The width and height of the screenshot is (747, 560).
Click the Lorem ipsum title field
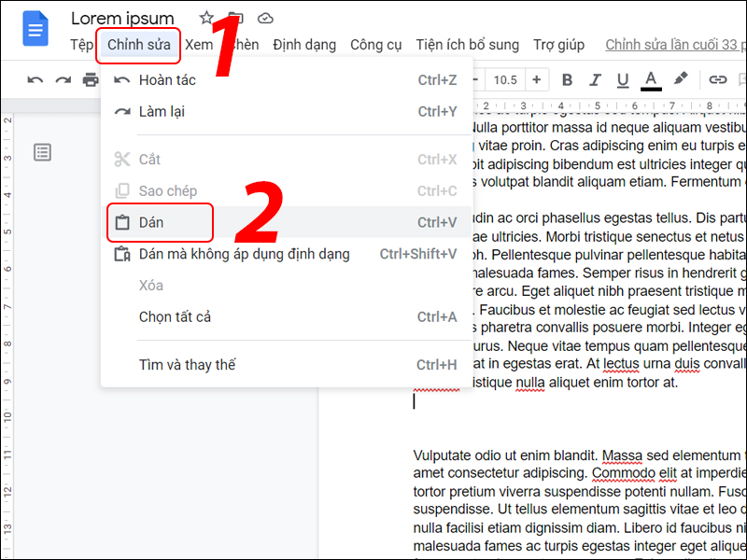click(x=122, y=18)
